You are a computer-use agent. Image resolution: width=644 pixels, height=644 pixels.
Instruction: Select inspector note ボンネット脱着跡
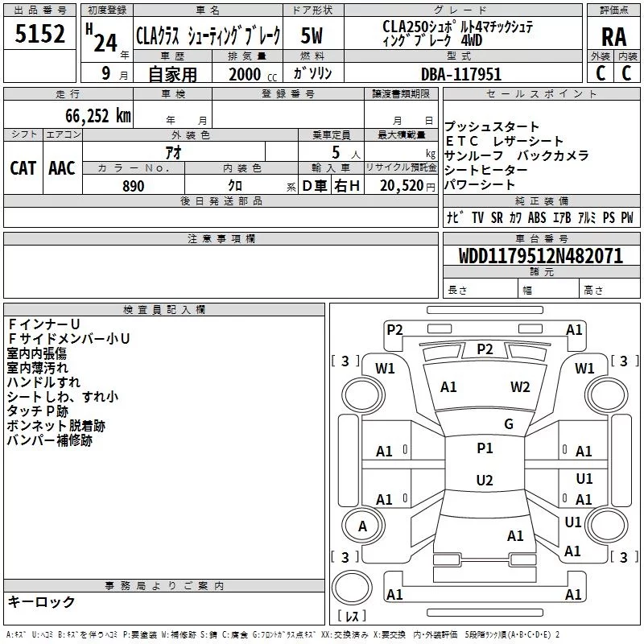56,426
